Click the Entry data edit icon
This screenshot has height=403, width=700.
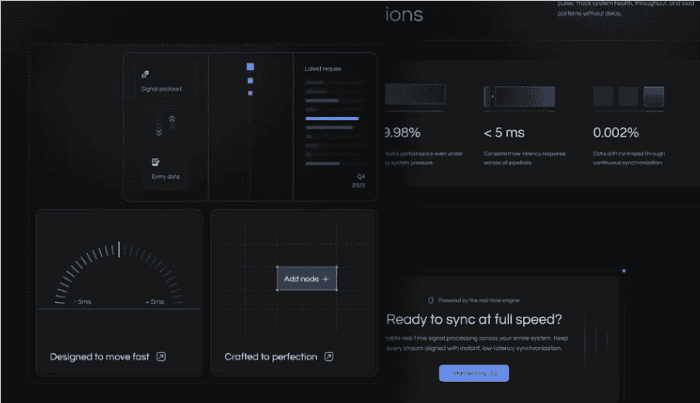(155, 162)
